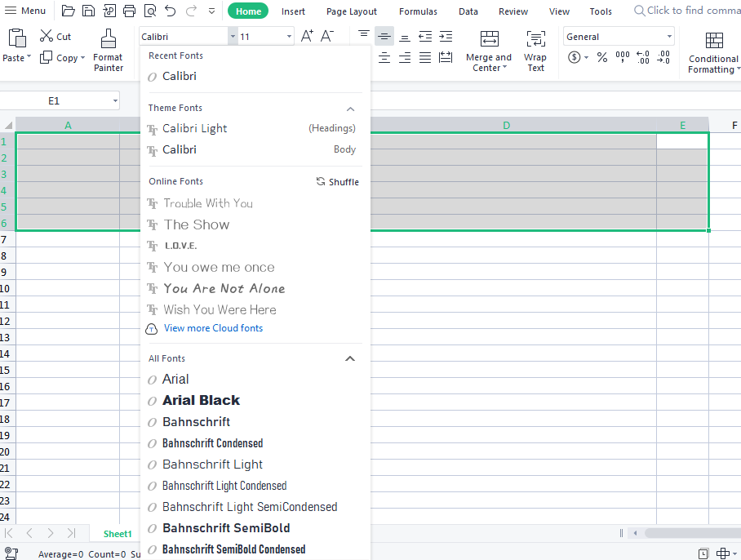The height and width of the screenshot is (560, 741).
Task: Click Shuffle to refresh online fonts
Action: (337, 181)
